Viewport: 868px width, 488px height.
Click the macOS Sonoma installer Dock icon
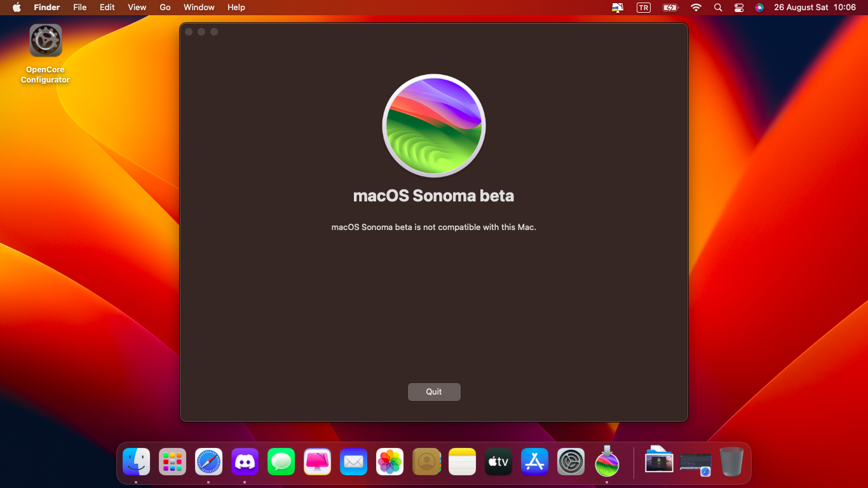[607, 462]
